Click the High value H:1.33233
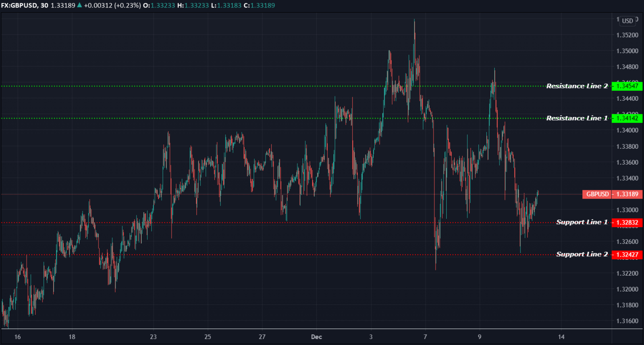This screenshot has height=345, width=644. (193, 6)
